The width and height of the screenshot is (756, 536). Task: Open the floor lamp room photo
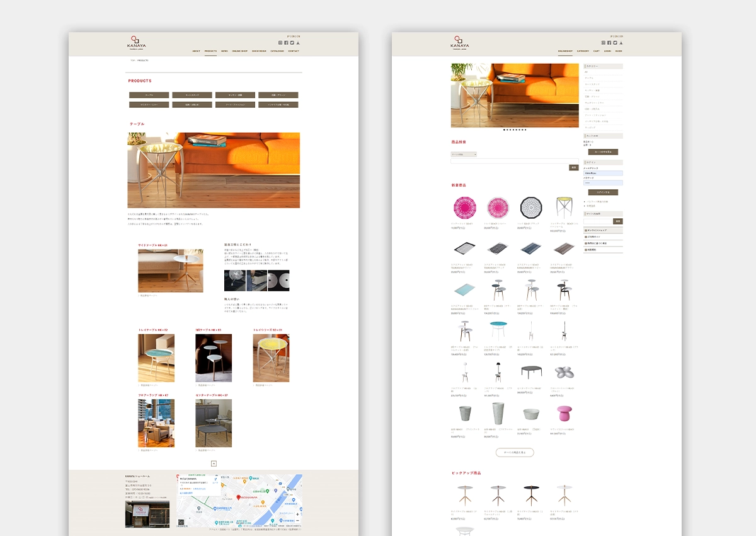pyautogui.click(x=156, y=423)
